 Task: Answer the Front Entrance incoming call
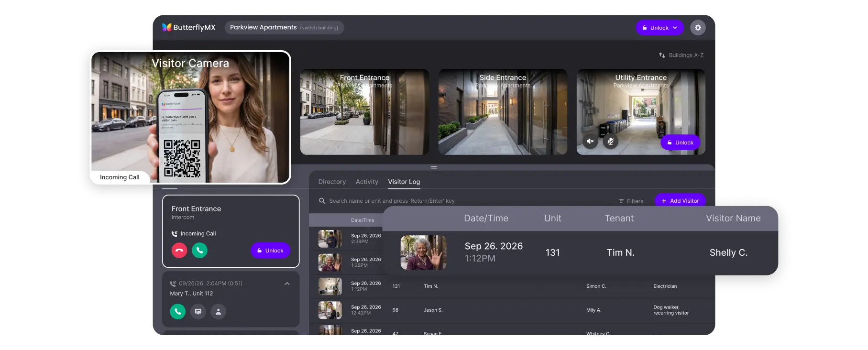coord(199,250)
